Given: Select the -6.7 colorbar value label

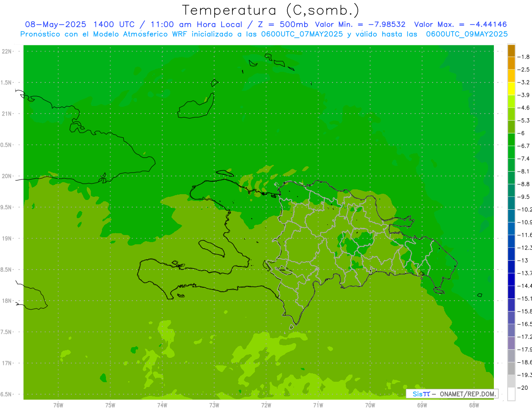Looking at the screenshot, I should click(524, 146).
